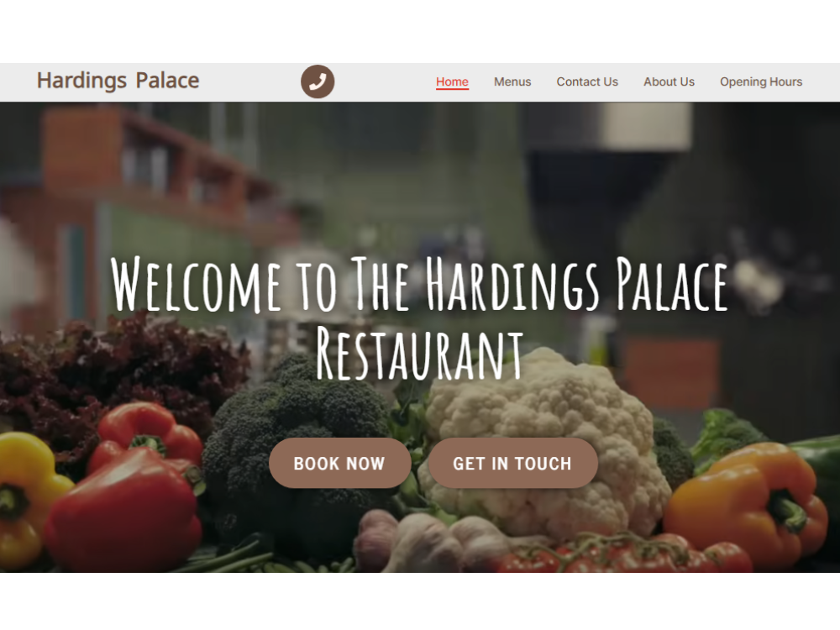Navigate to About Us

(669, 82)
